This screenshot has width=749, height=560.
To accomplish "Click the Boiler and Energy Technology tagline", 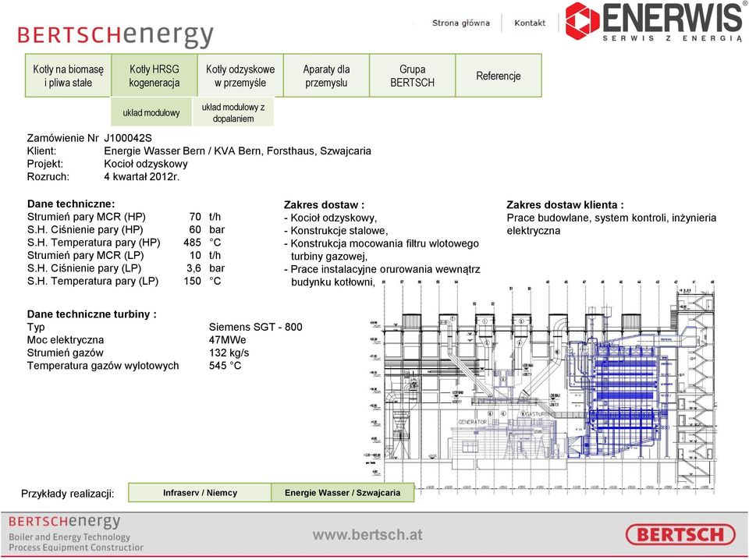I will 69,537.
